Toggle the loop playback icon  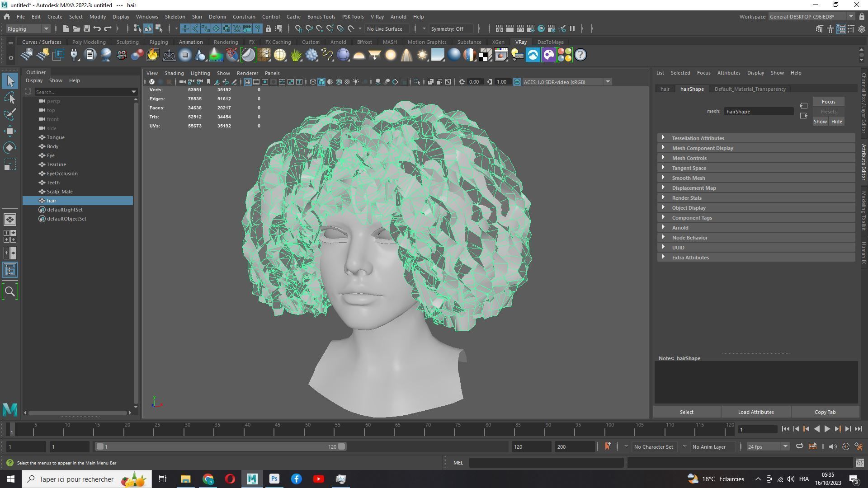800,446
